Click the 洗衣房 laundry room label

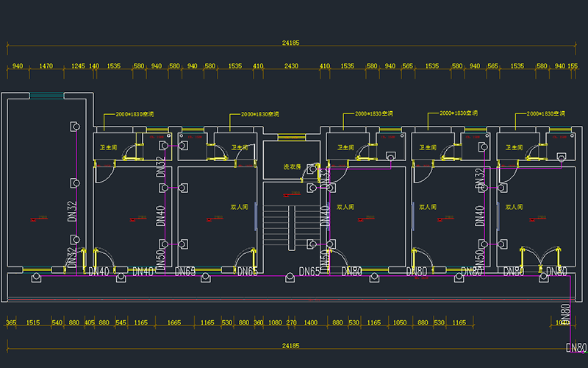pyautogui.click(x=293, y=167)
